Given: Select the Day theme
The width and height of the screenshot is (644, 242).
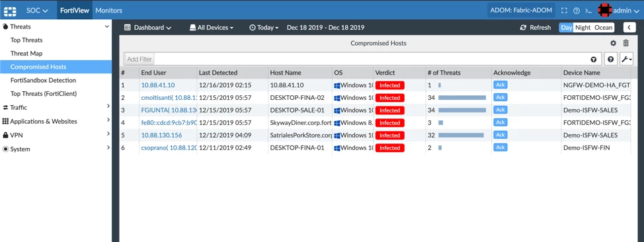Looking at the screenshot, I should tap(567, 28).
